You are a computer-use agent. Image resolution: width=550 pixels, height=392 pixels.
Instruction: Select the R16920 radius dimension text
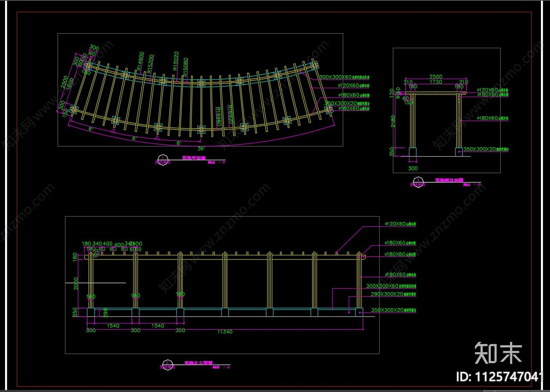coord(230,114)
